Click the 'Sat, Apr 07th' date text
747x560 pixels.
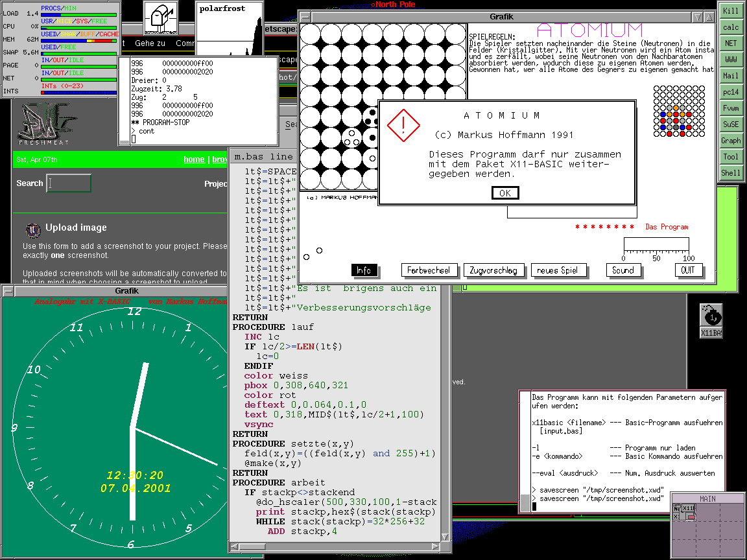coord(37,159)
